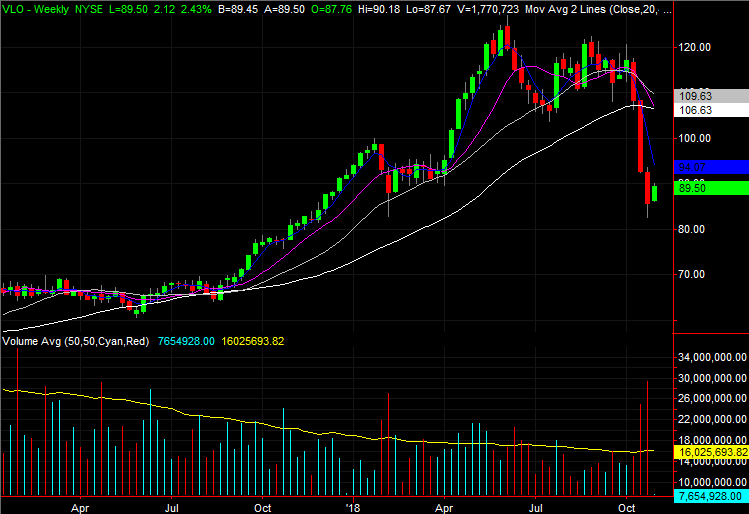Click high value Hi=90.18

pyautogui.click(x=379, y=9)
